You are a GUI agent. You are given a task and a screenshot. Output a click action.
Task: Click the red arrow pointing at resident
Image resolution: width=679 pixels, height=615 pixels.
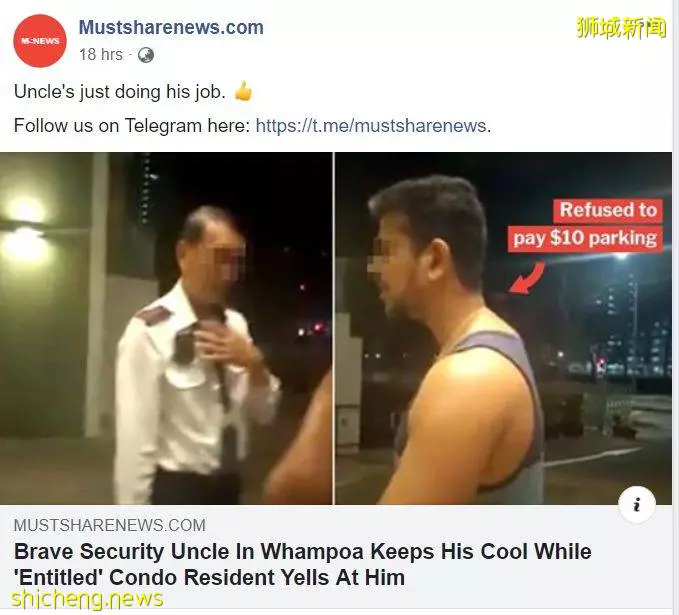[x=527, y=278]
